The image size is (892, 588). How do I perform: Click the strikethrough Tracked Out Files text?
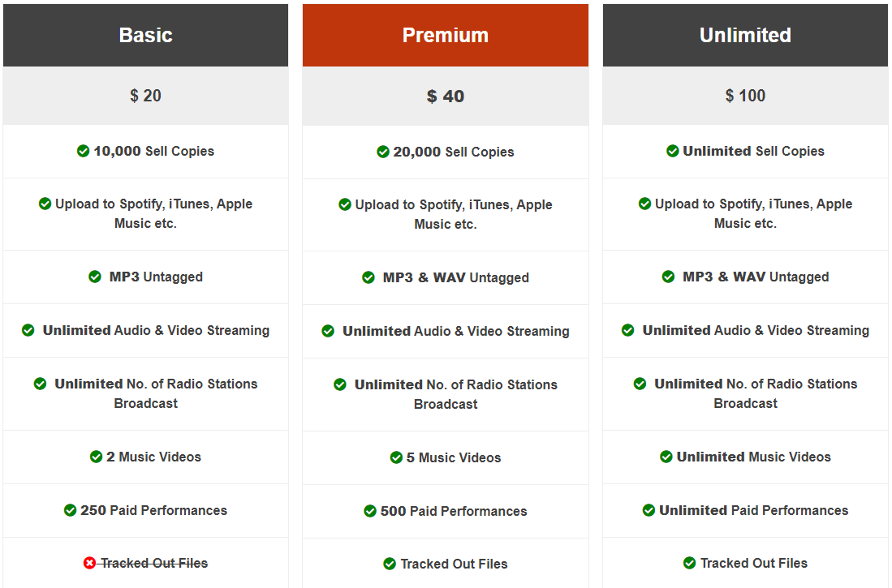click(x=154, y=563)
